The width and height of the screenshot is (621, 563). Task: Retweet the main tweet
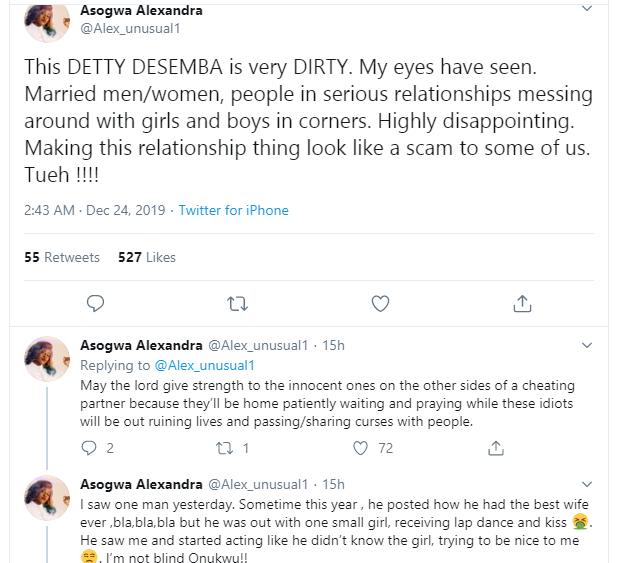pos(238,302)
